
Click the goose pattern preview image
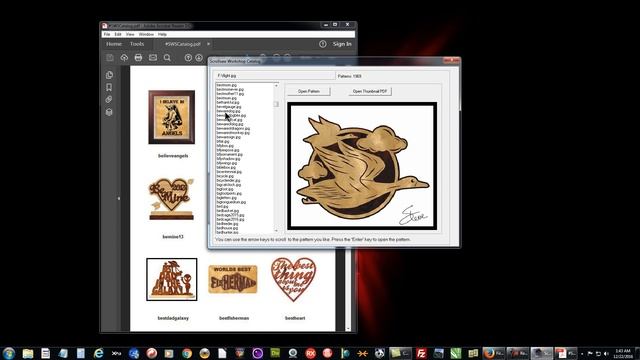pyautogui.click(x=362, y=166)
